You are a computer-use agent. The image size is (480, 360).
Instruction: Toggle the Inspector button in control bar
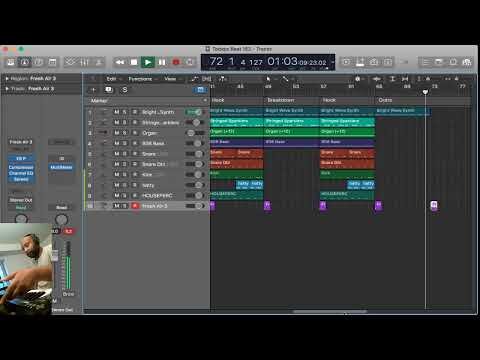click(25, 62)
